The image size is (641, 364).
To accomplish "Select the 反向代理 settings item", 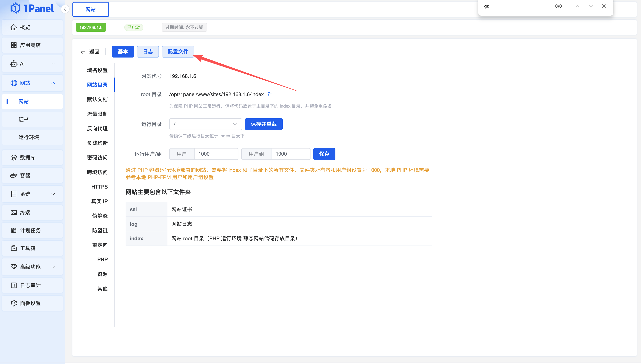I will coord(97,128).
